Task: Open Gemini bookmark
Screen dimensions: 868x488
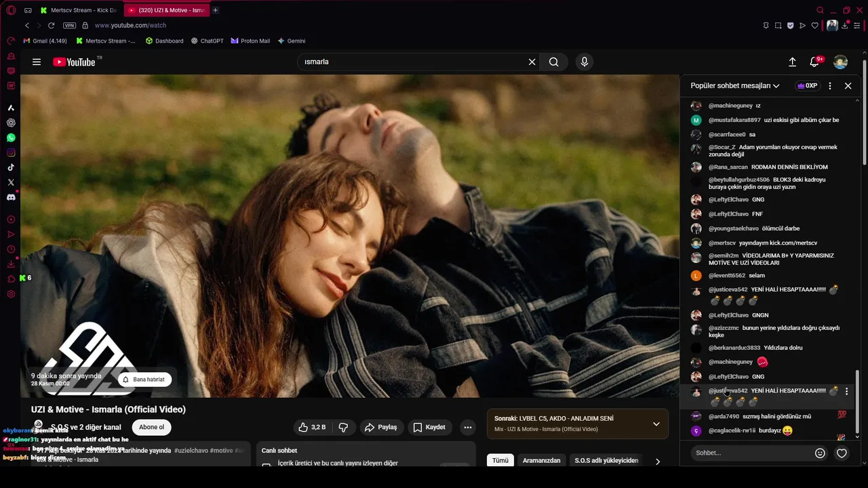Action: point(292,41)
